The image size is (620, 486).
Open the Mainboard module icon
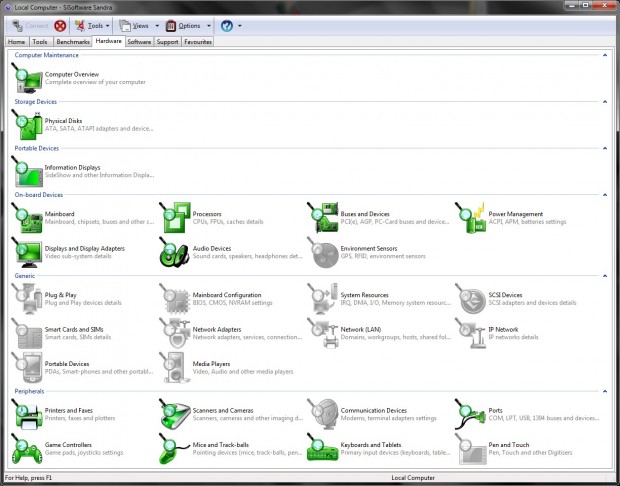click(x=27, y=218)
